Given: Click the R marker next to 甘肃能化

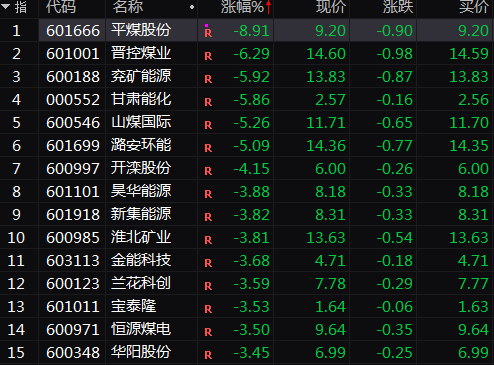Looking at the screenshot, I should coord(208,102).
